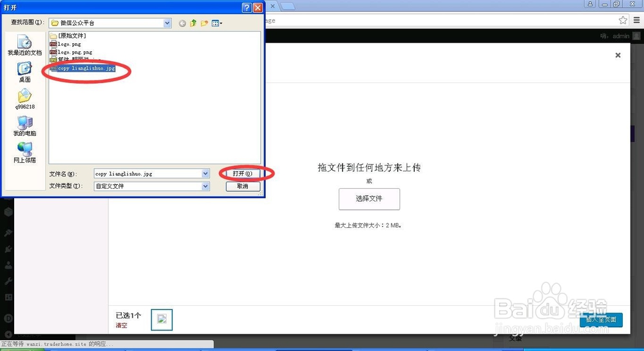Click the admin greeting in the top bar

pos(620,35)
